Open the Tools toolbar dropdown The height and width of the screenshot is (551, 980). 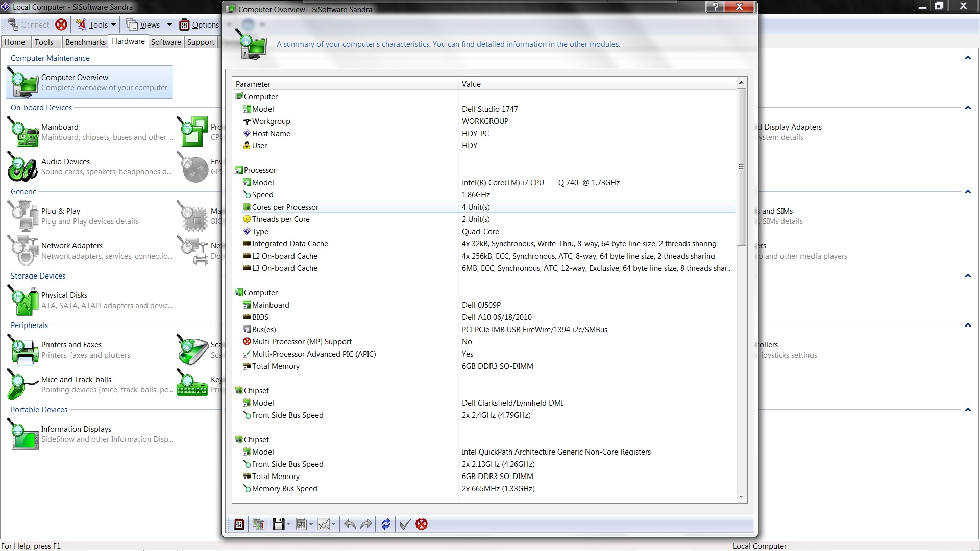[x=96, y=24]
